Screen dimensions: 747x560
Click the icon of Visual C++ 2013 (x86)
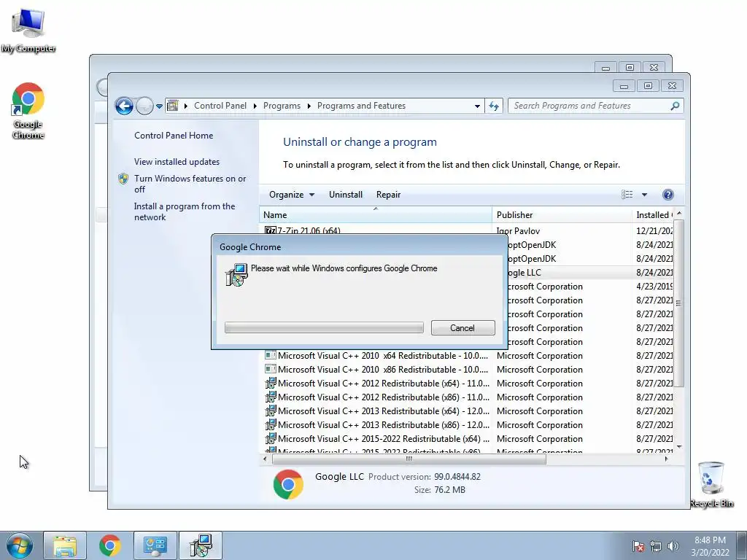[x=271, y=424]
